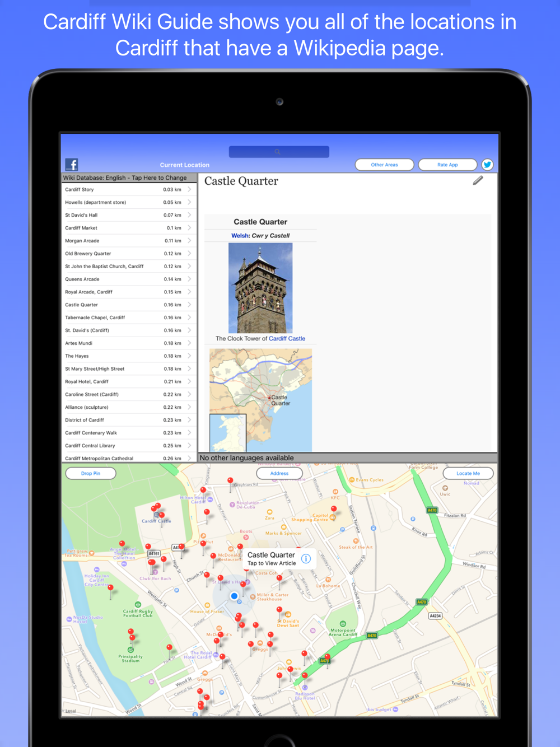Image resolution: width=560 pixels, height=747 pixels.
Task: Tap the Motorpoint Arena Cardiff marker
Action: coord(343,624)
